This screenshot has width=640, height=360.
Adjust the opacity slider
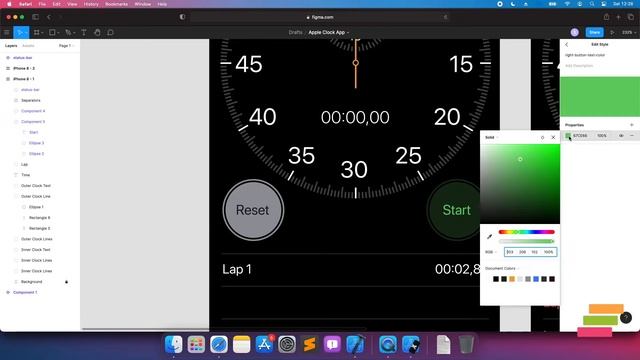pos(527,241)
